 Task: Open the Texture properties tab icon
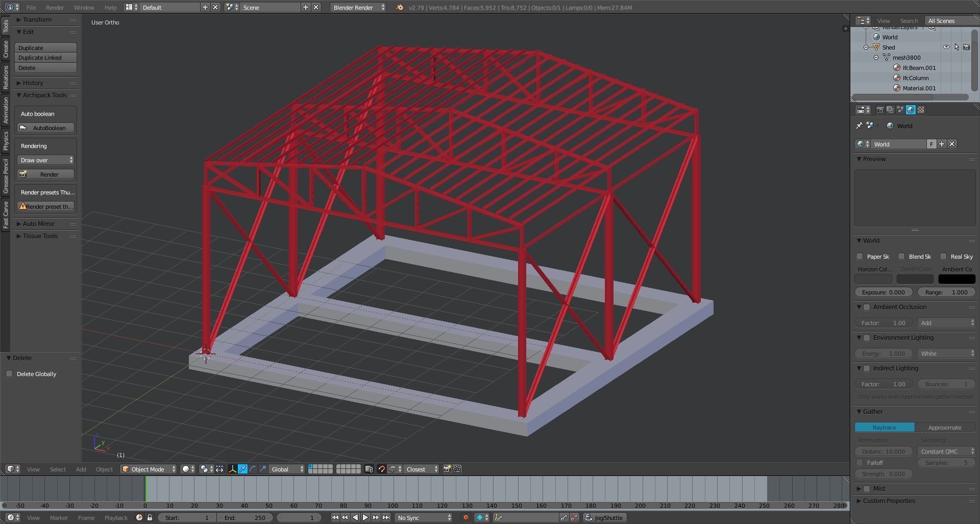[x=921, y=110]
